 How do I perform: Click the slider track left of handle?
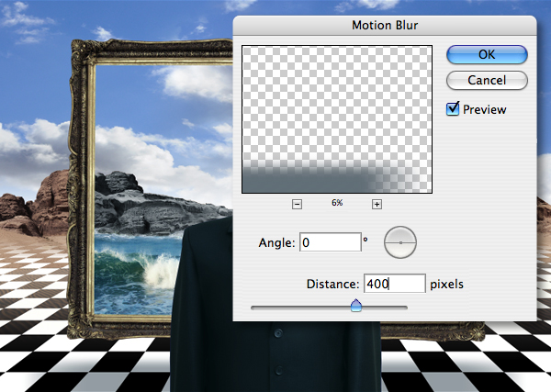300,308
